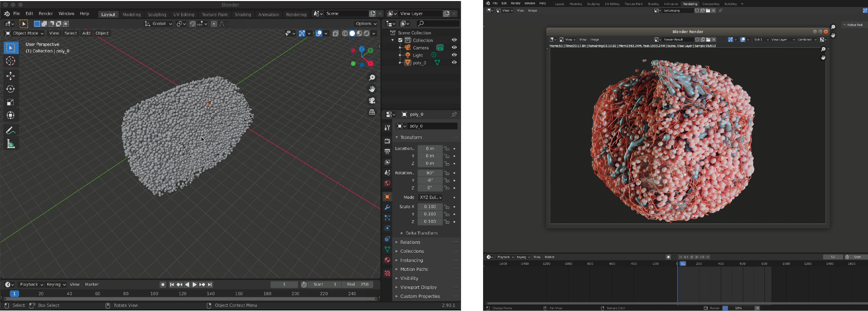Switch perspective/orthographic grid icon
This screenshot has width=868, height=311.
coord(372,112)
